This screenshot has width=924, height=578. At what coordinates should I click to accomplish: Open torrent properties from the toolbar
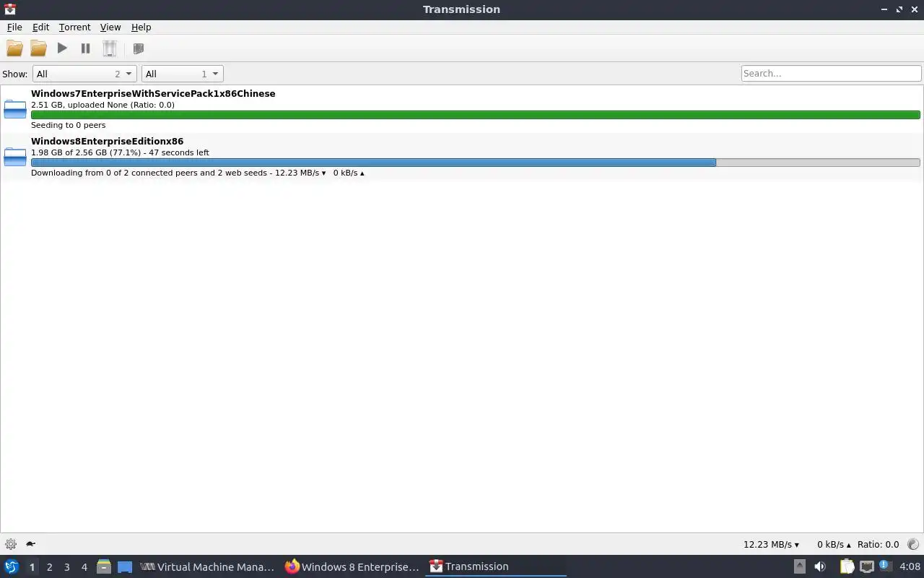pyautogui.click(x=139, y=48)
